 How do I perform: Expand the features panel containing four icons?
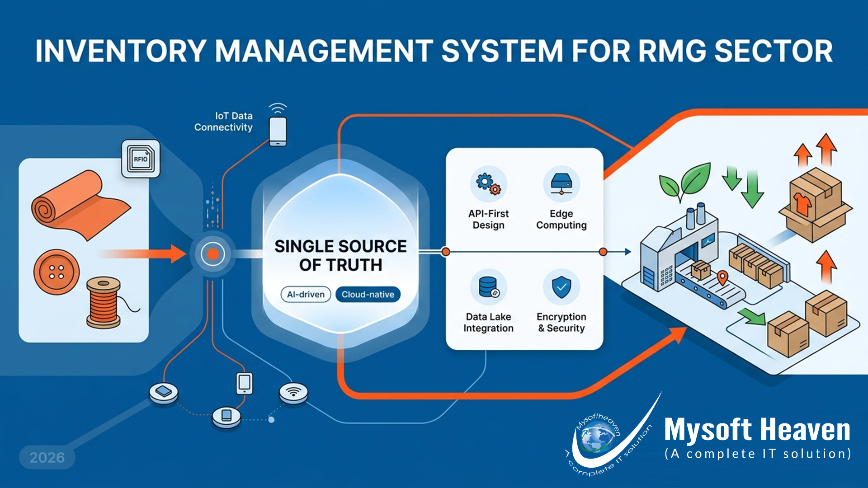point(524,249)
